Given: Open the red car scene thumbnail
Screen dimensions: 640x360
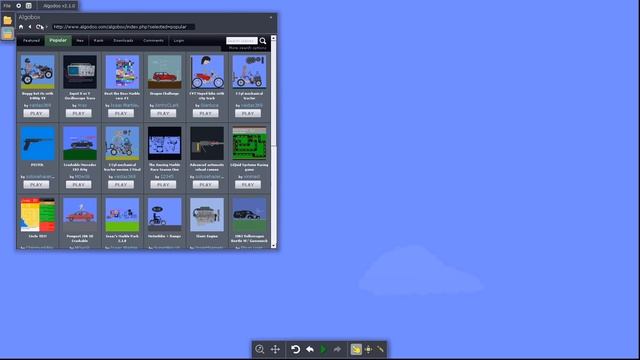Looking at the screenshot, I should pos(164,72).
